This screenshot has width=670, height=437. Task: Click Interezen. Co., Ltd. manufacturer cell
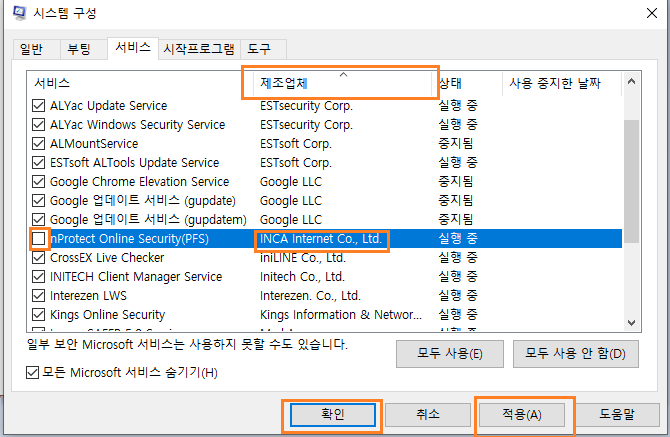(x=311, y=296)
